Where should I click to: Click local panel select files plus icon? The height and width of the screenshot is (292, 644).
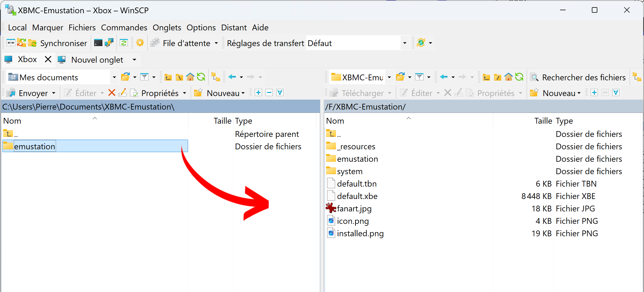click(258, 93)
